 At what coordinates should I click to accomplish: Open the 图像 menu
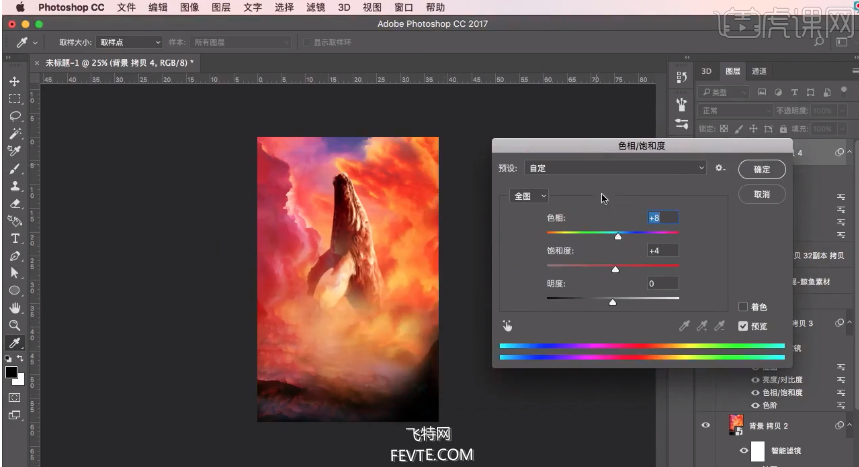tap(190, 7)
